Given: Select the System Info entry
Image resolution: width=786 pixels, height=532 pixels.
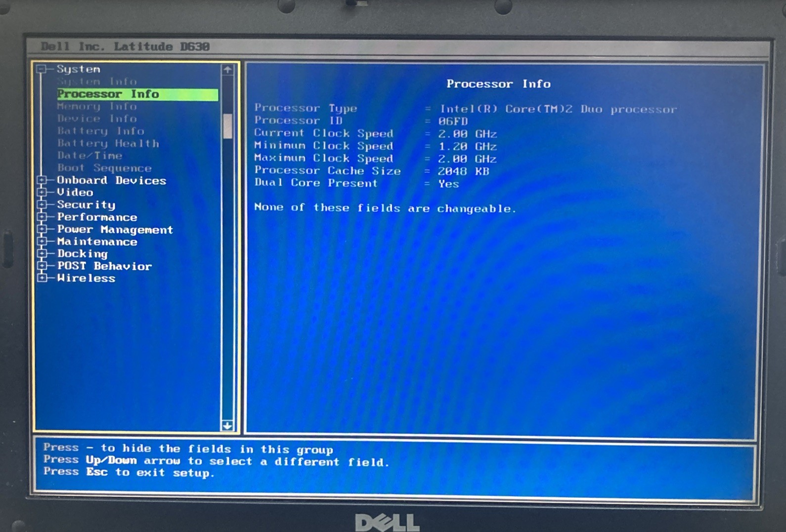Looking at the screenshot, I should [97, 82].
